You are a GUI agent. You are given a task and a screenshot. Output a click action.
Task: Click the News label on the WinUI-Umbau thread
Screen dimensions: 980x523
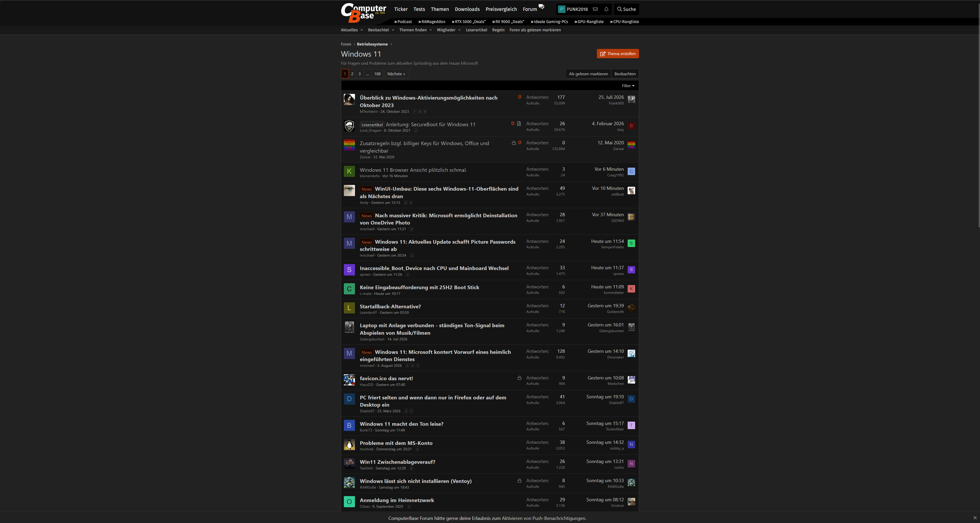(x=367, y=189)
